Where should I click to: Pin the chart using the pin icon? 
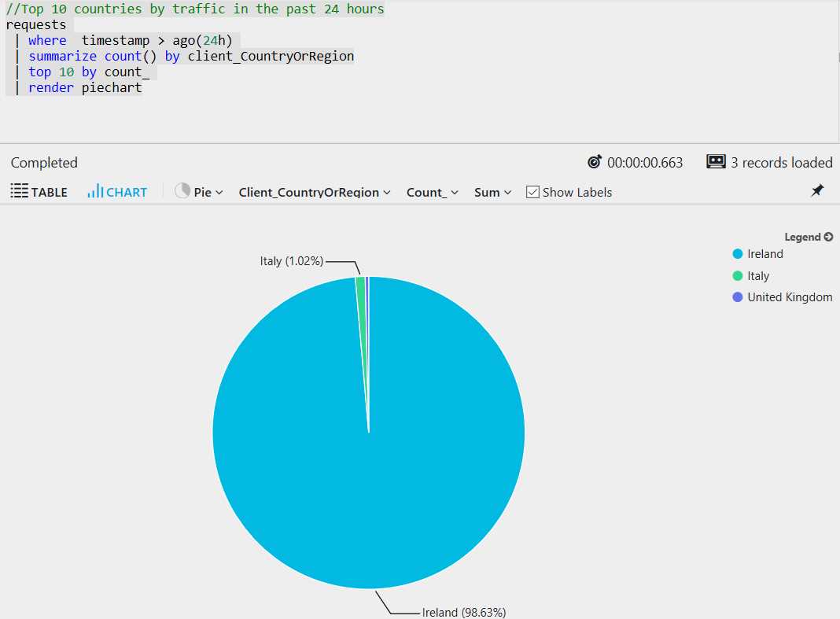818,190
